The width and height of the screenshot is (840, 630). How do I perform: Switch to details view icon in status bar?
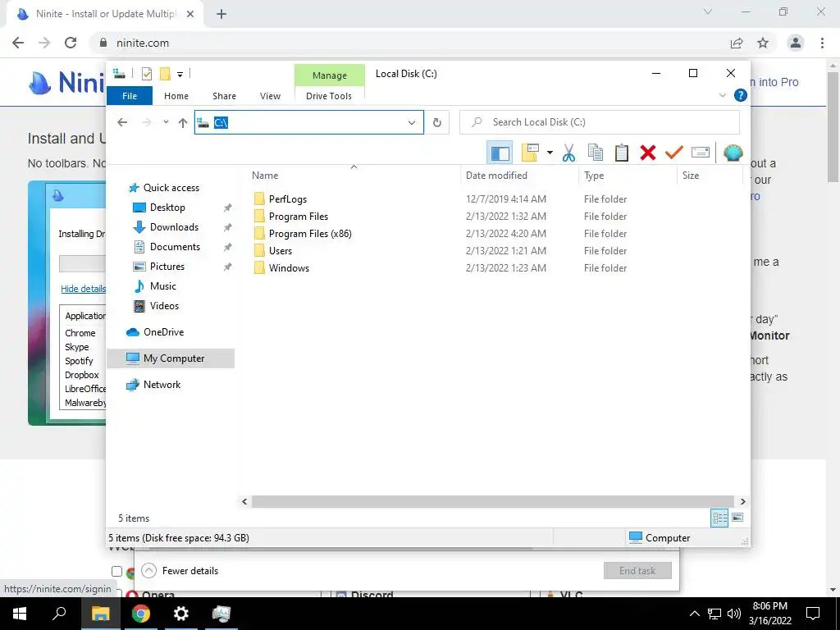[x=719, y=518]
